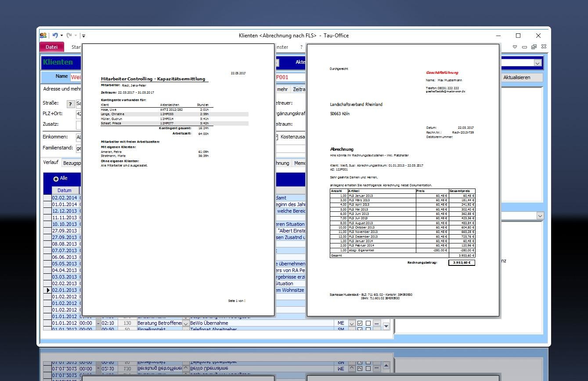The image size is (588, 381).
Task: Click the Undo arrow icon
Action: click(55, 36)
